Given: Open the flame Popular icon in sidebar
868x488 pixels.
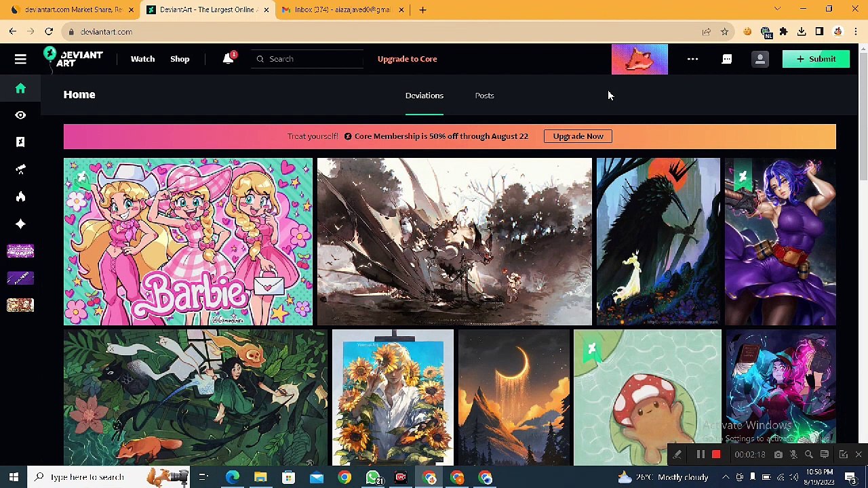Looking at the screenshot, I should coord(20,197).
